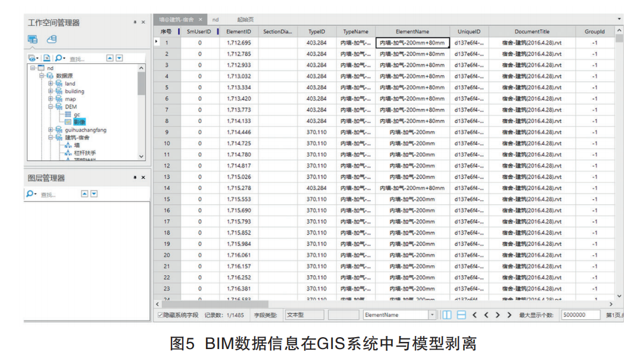The height and width of the screenshot is (358, 644).
Task: Pin the 工作空间管理器 panel
Action: pos(135,22)
